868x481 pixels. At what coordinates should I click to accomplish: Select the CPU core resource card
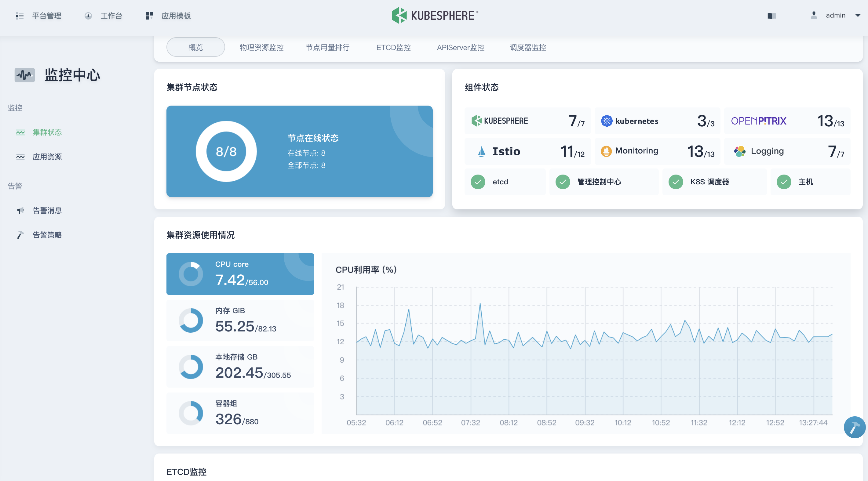(x=240, y=274)
